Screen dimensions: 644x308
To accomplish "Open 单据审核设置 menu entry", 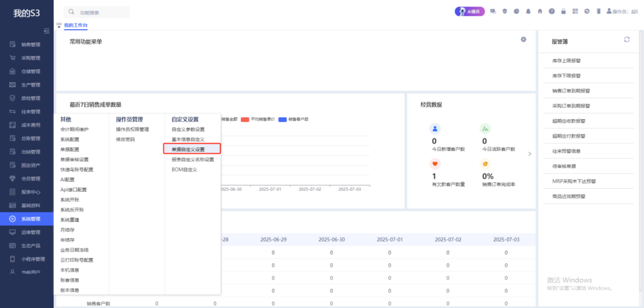I will point(75,160).
